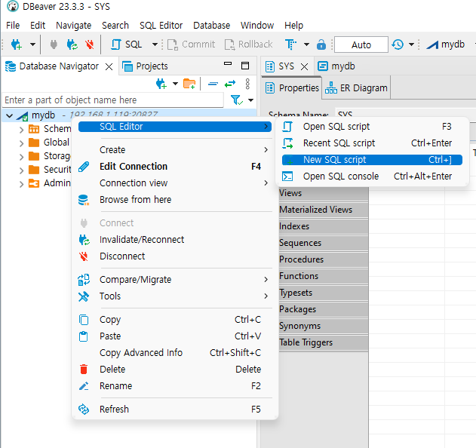Expand the Storage tree node

pos(21,157)
